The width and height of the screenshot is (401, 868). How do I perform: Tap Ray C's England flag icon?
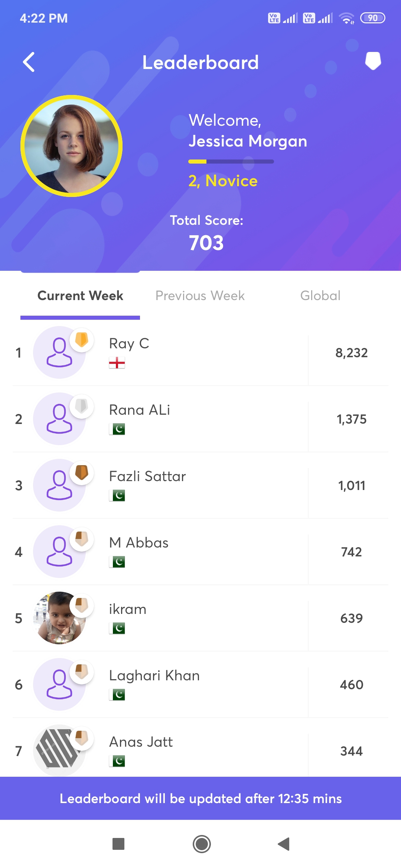pos(117,363)
